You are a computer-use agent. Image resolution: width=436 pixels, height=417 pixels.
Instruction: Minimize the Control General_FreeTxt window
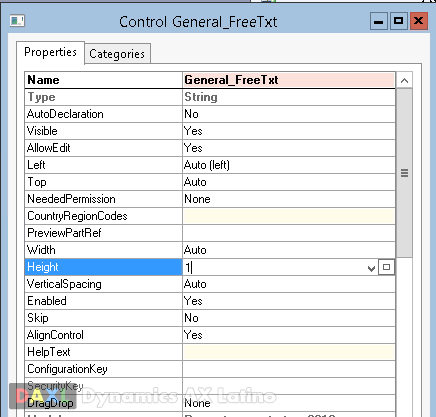point(378,22)
